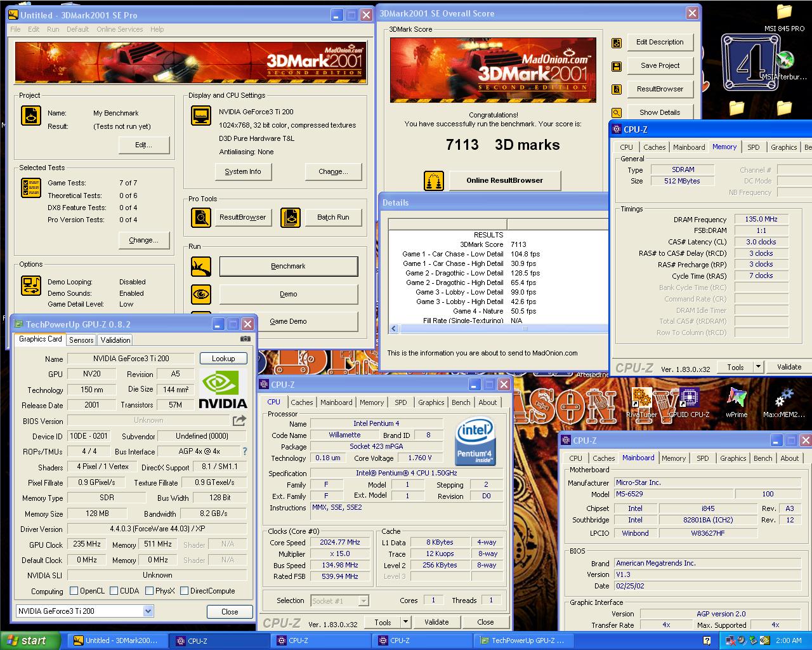The height and width of the screenshot is (650, 812).
Task: Click ResultBrowser icon in Overall Score window
Action: point(617,90)
